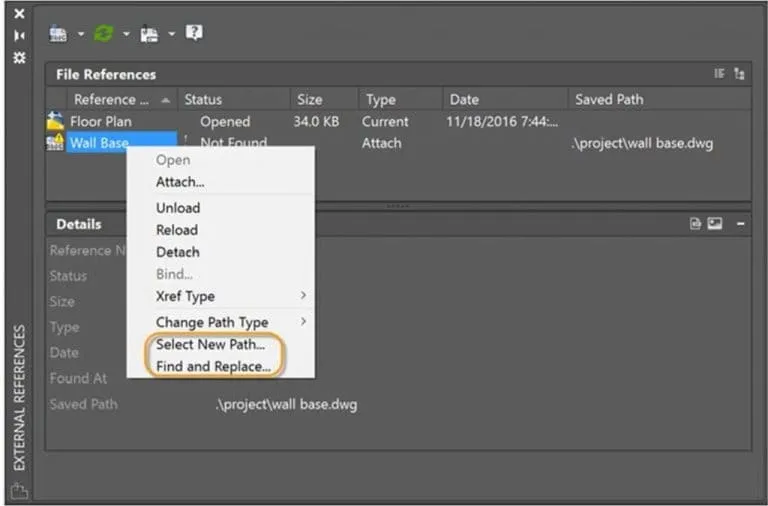
Task: Sort by the Type column header
Action: coord(400,99)
